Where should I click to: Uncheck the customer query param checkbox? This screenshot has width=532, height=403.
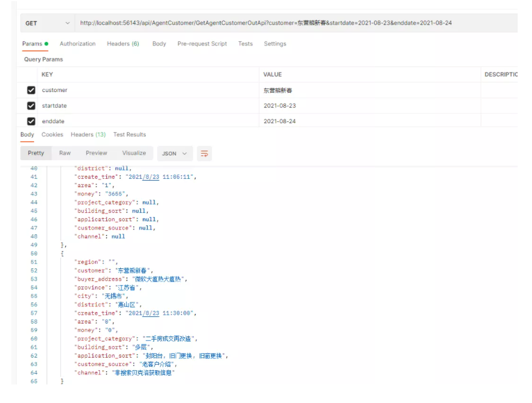(31, 90)
